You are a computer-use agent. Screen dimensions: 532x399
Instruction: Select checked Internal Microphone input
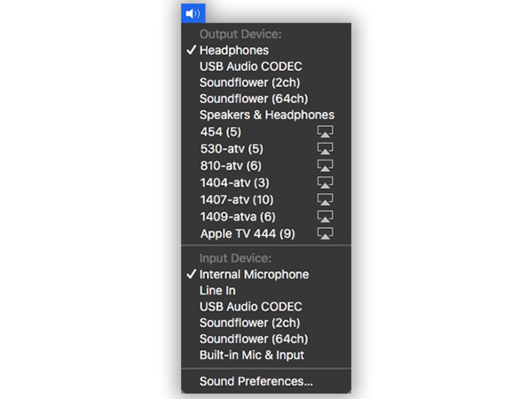tap(254, 274)
